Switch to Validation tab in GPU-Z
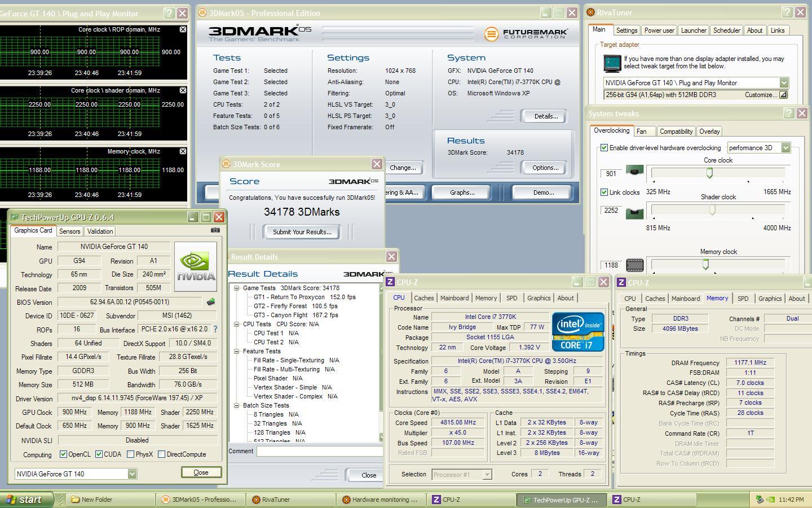 tap(100, 231)
